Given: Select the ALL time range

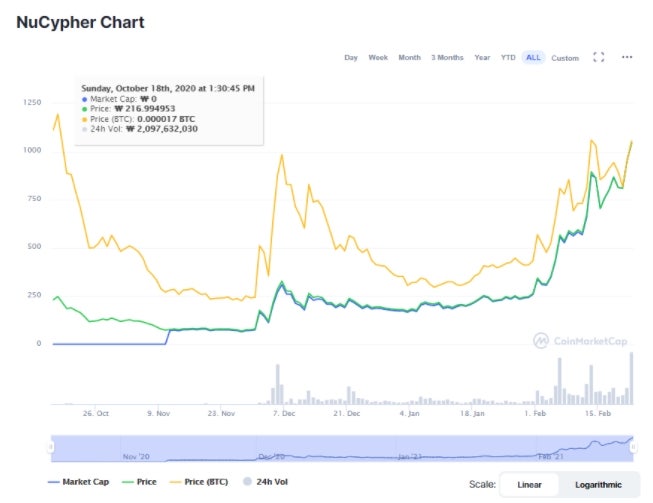Looking at the screenshot, I should click(533, 57).
